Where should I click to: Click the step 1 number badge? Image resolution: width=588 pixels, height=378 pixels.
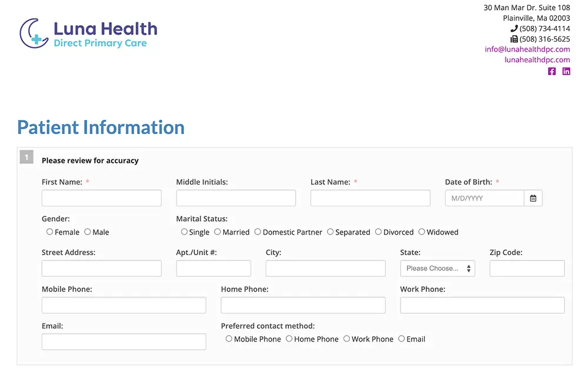(26, 157)
